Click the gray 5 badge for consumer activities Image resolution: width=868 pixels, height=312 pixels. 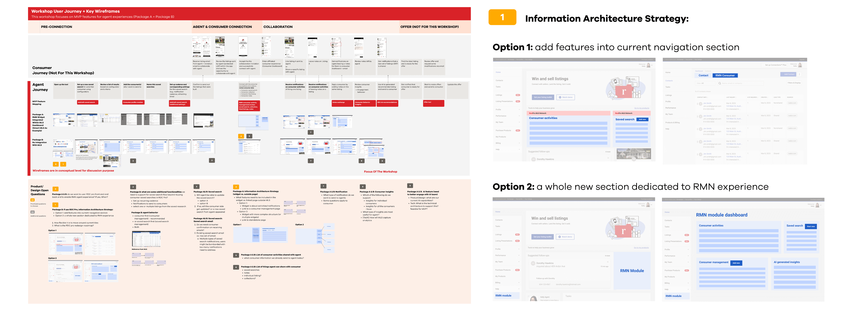(x=236, y=255)
